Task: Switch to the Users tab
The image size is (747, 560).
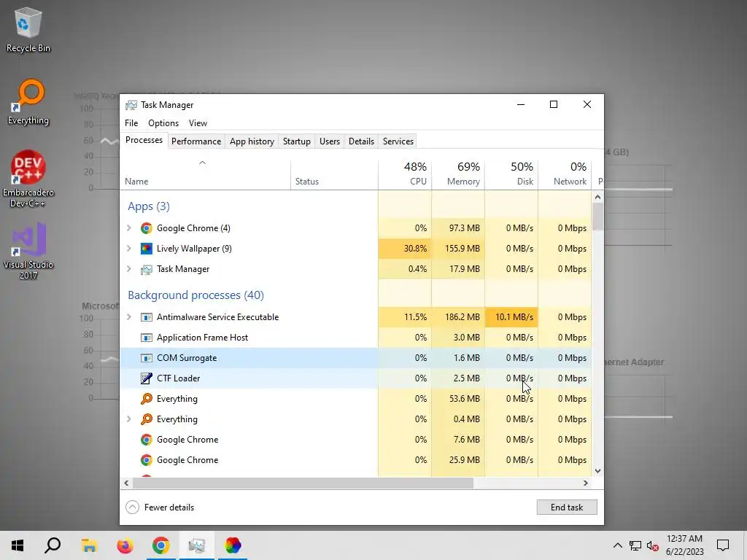Action: (x=330, y=141)
